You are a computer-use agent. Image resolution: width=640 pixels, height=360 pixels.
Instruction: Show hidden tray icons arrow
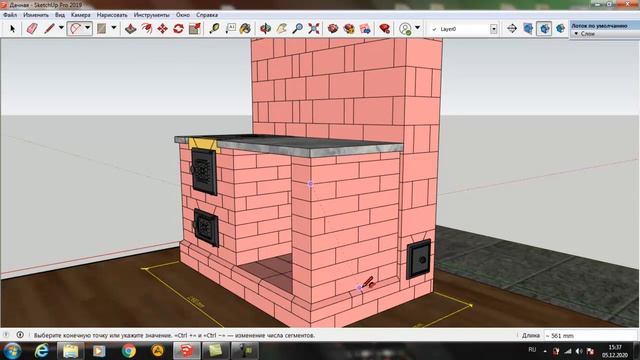click(545, 351)
